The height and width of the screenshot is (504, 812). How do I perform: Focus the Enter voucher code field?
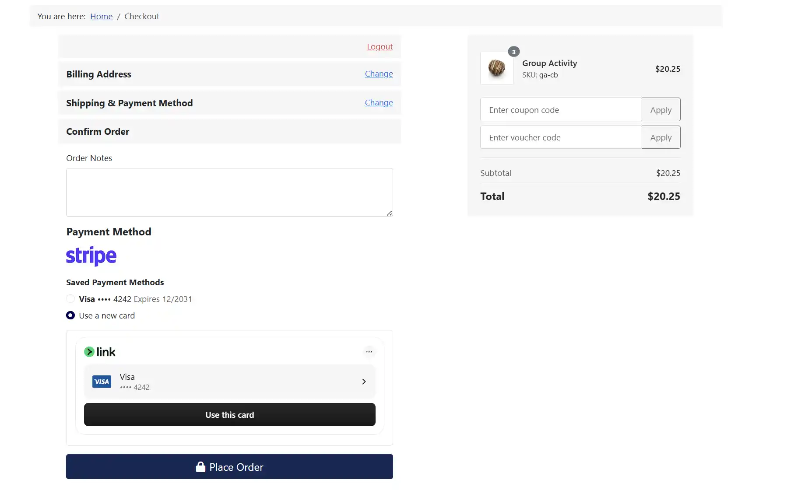point(561,137)
